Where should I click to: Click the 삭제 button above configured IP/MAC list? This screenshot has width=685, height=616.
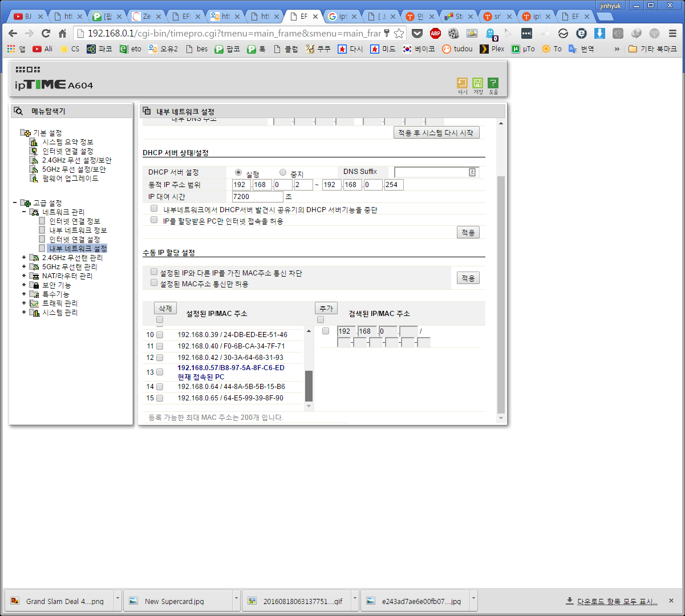point(165,308)
